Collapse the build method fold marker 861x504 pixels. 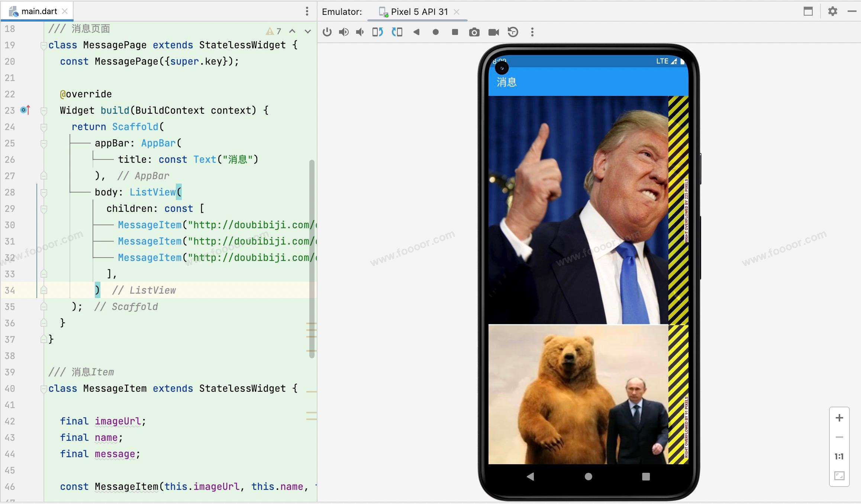click(x=43, y=111)
